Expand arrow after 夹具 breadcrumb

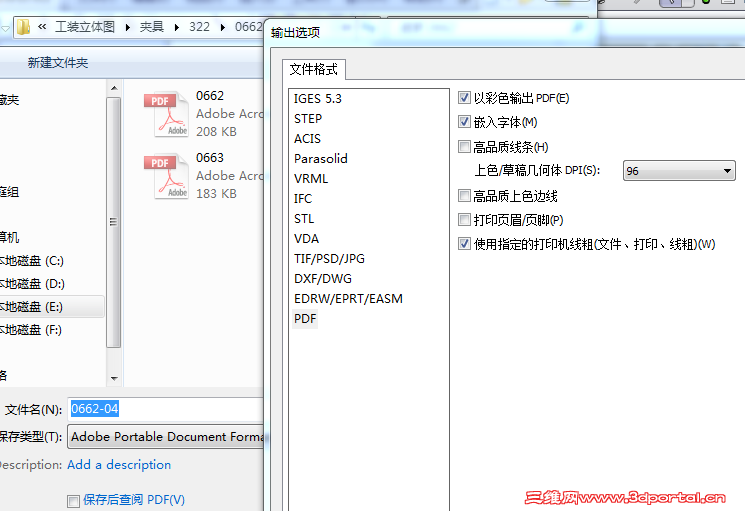click(x=177, y=28)
